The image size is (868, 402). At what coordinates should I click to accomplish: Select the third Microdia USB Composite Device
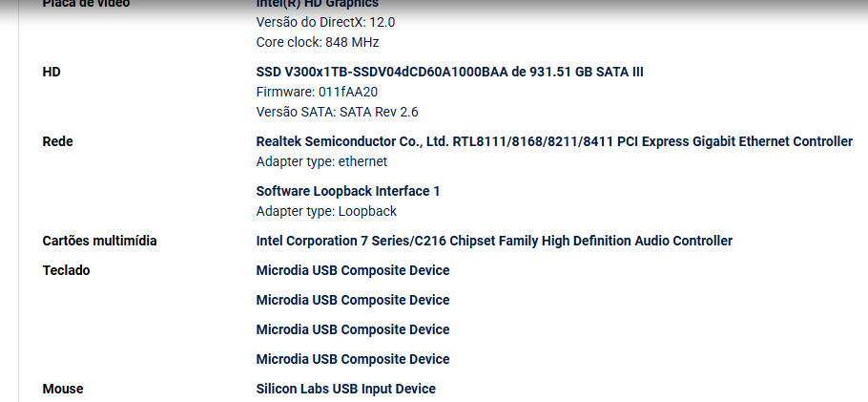click(353, 329)
